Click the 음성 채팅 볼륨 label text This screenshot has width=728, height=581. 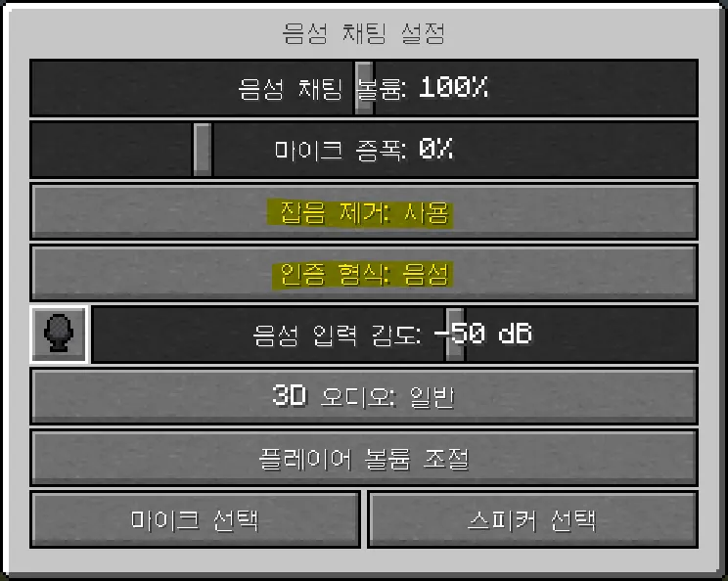point(322,89)
